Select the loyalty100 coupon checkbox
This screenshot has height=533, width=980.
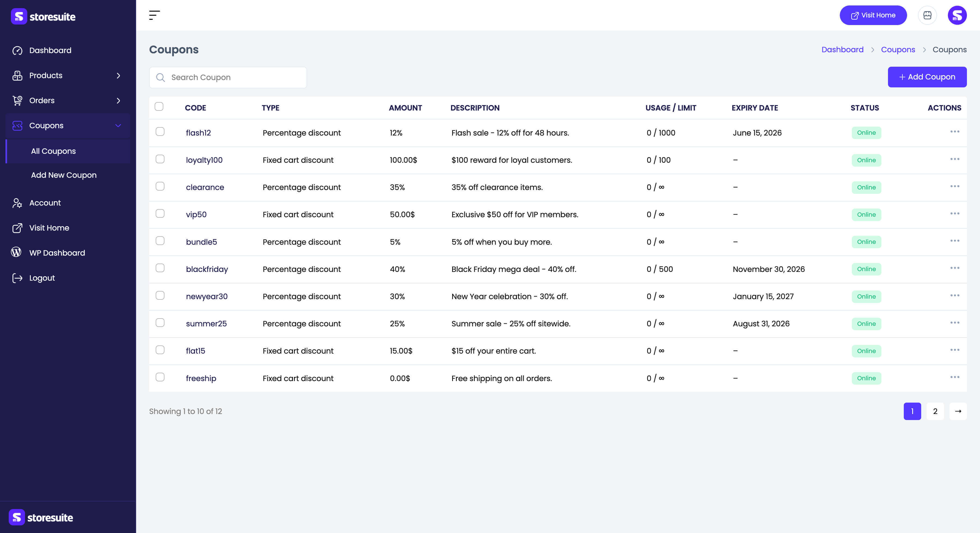pyautogui.click(x=160, y=159)
